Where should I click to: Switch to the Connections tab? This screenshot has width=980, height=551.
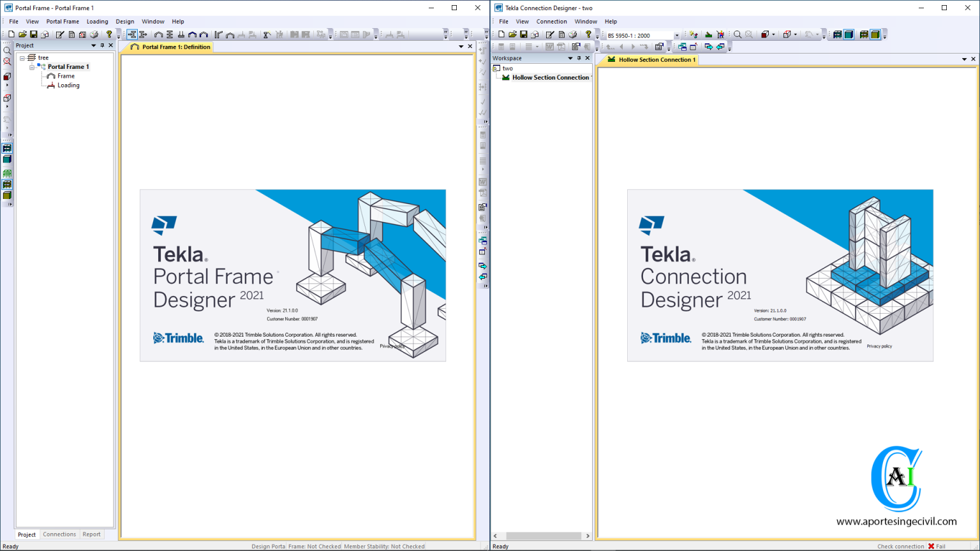(59, 534)
